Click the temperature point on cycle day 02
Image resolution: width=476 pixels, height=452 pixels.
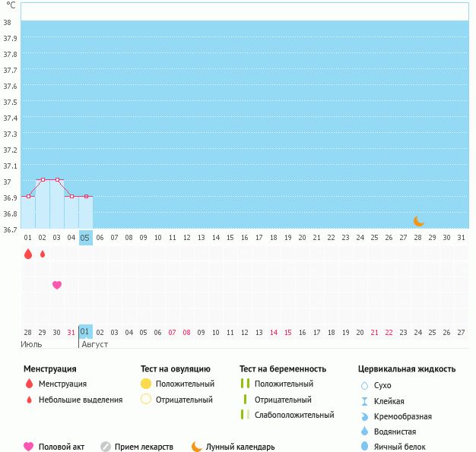point(43,180)
